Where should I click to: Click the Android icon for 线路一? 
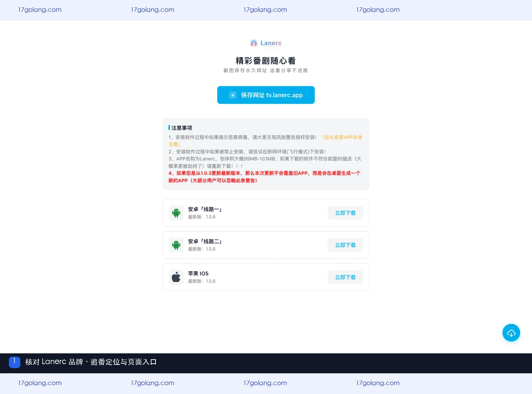(176, 213)
